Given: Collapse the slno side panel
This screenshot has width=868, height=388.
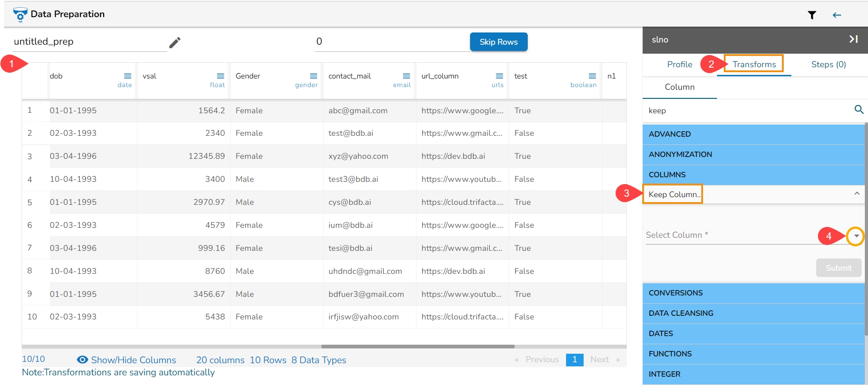Looking at the screenshot, I should tap(853, 39).
